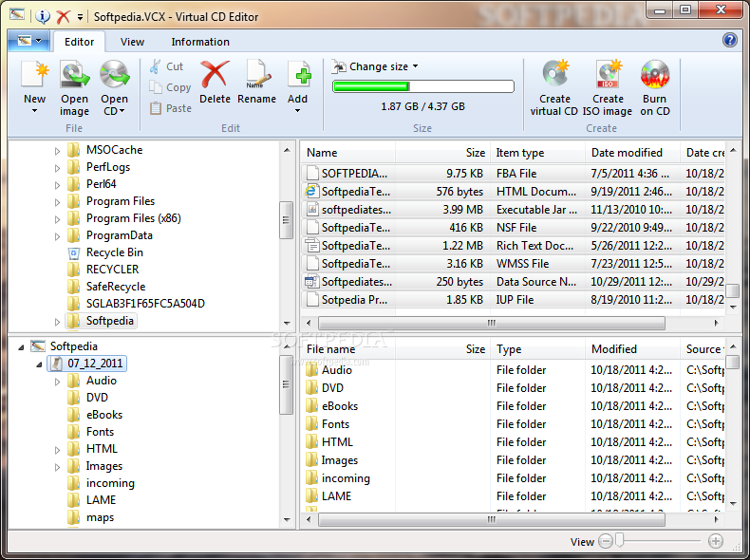The image size is (750, 560).
Task: Sort lower list by Modified column
Action: [632, 349]
